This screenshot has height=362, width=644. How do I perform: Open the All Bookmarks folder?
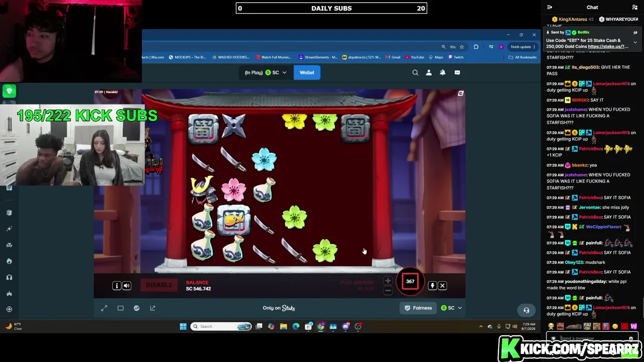tap(523, 57)
